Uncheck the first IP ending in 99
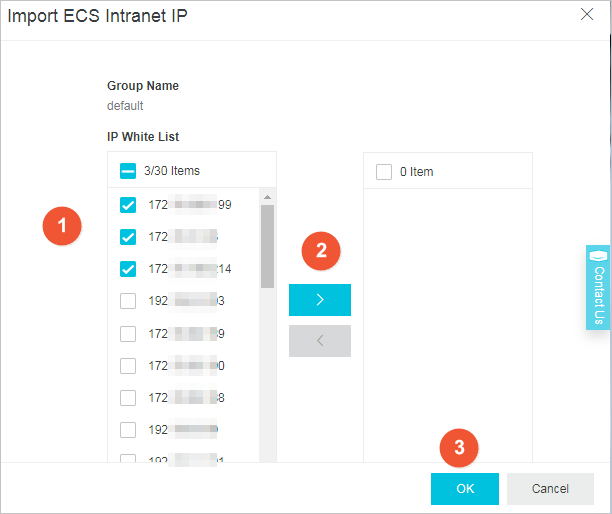 coord(128,205)
